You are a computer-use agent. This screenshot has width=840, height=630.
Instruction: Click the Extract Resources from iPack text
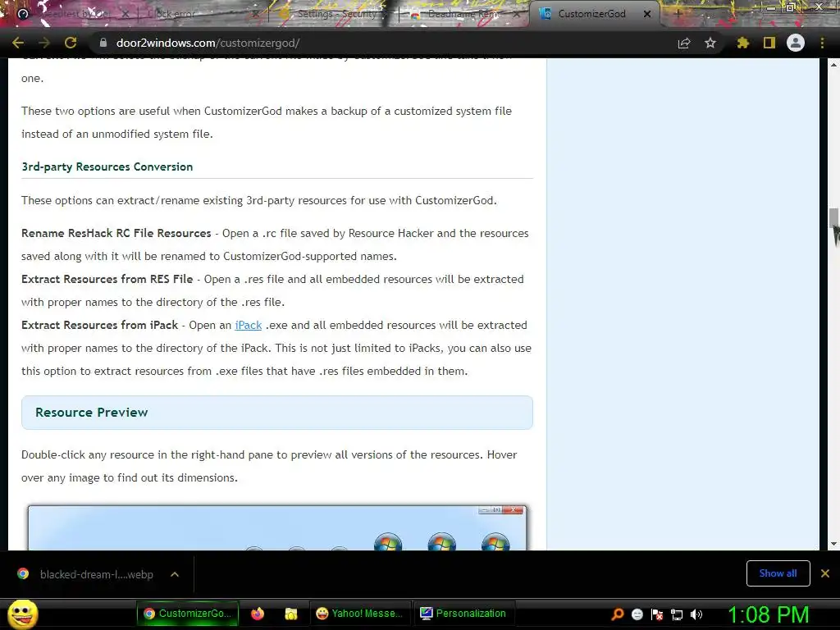(x=99, y=325)
